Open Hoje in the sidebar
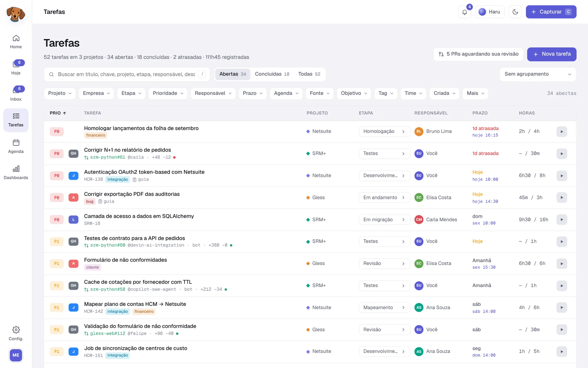 click(x=16, y=68)
